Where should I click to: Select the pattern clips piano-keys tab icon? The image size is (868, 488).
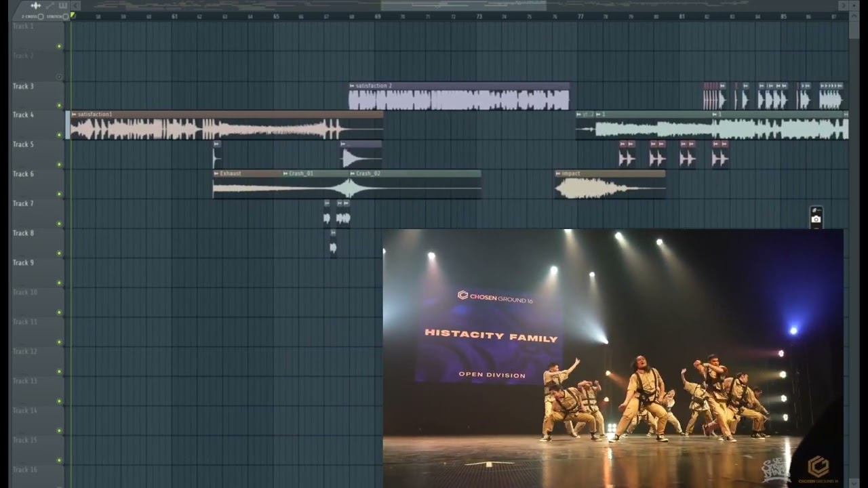[x=62, y=5]
